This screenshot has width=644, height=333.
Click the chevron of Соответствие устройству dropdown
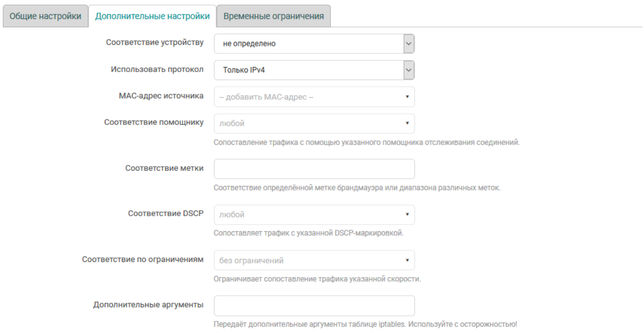coord(409,44)
